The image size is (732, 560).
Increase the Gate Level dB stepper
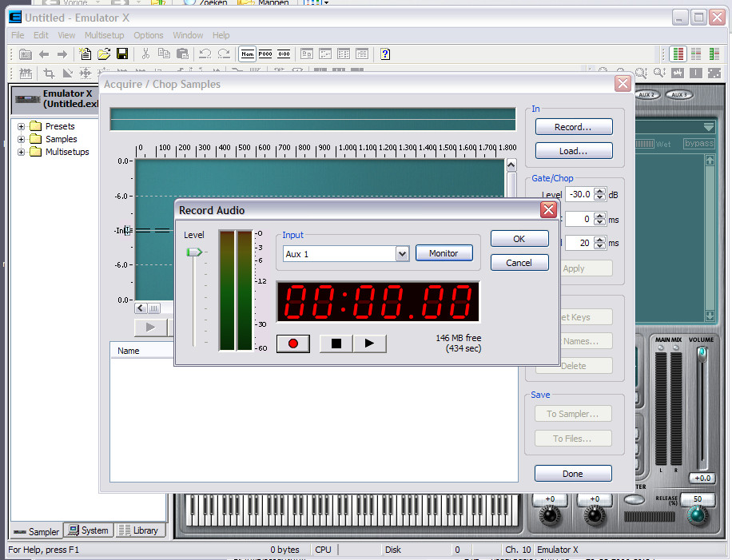[600, 192]
